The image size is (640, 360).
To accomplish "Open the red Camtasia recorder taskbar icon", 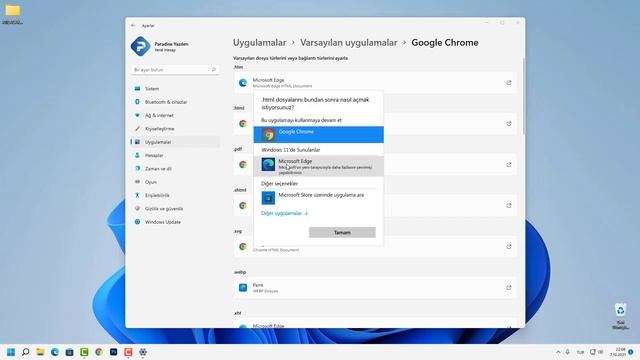I will pyautogui.click(x=128, y=352).
